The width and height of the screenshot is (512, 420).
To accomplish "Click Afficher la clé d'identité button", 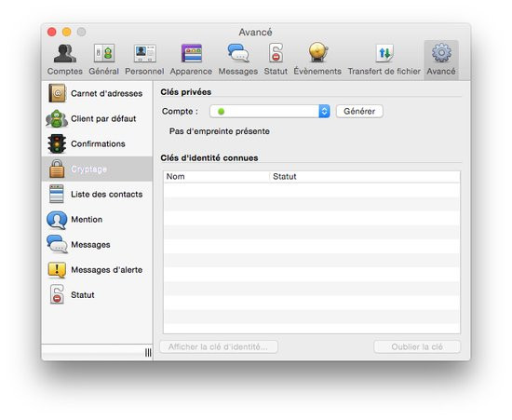I will click(x=219, y=346).
